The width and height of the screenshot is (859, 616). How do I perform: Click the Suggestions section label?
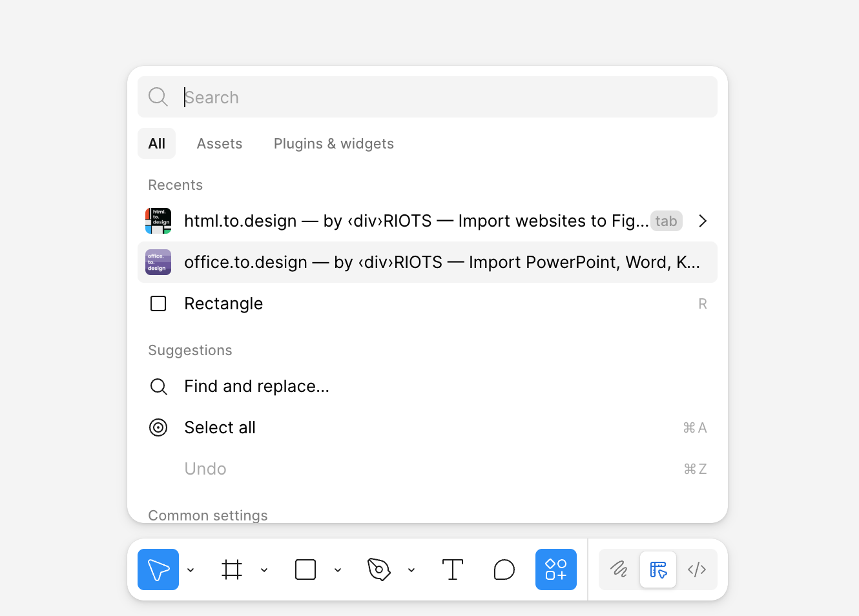190,350
